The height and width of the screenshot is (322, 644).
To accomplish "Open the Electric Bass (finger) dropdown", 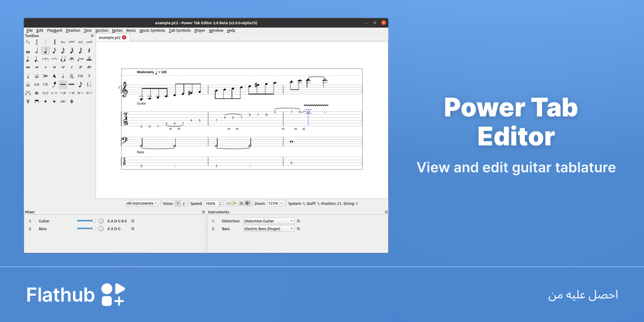I will coord(269,229).
